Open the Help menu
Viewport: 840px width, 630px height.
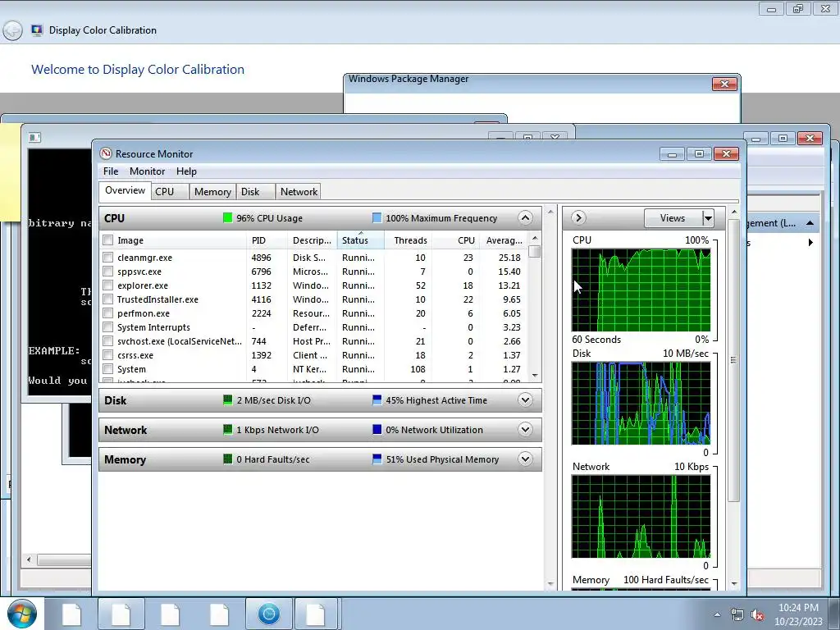(186, 171)
